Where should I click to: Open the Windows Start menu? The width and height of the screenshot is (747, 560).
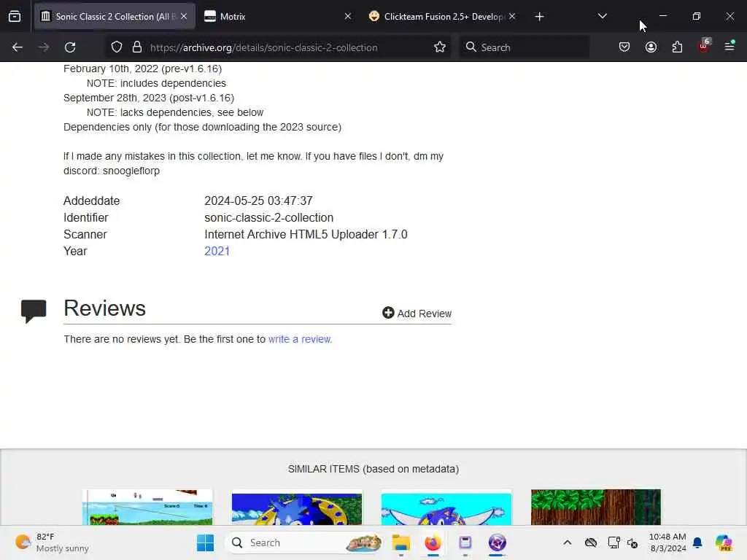(205, 542)
